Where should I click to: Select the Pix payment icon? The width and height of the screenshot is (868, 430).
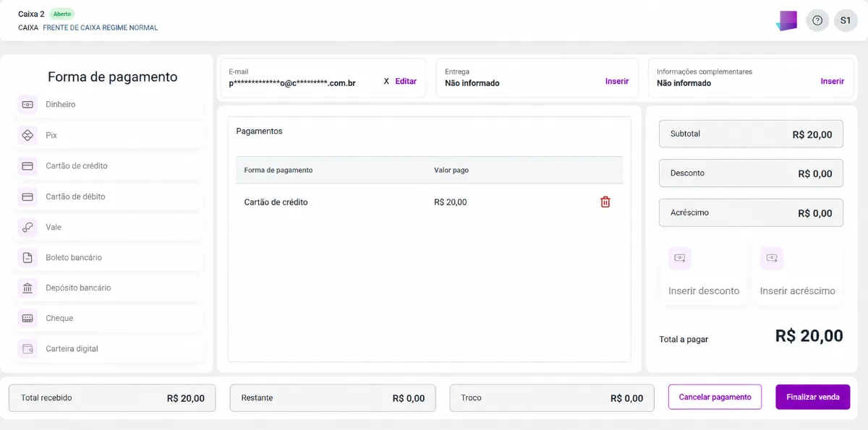coord(27,135)
